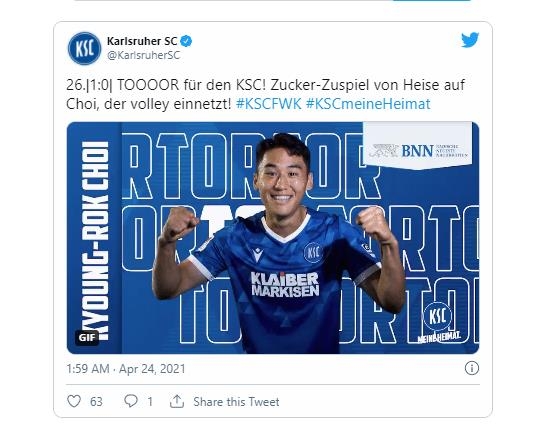Follow the #KSCmeineHeimat hashtag
This screenshot has height=445, width=539.
pos(368,104)
